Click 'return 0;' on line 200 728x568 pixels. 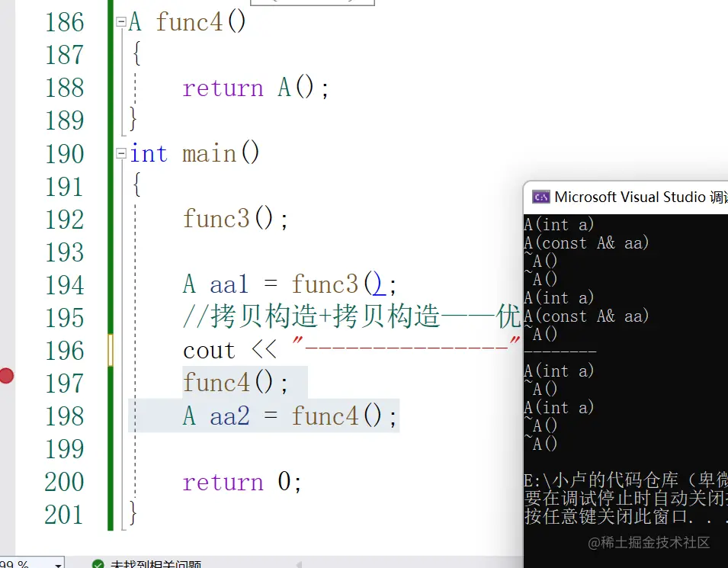coord(242,482)
